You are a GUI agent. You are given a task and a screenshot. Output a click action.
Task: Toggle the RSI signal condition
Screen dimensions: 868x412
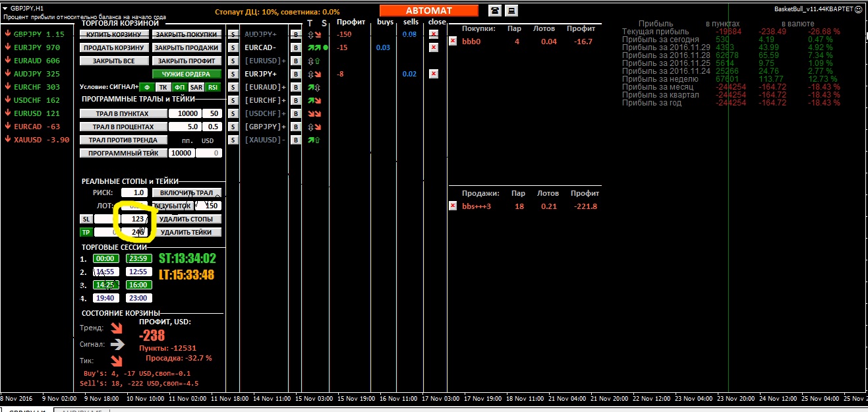[212, 87]
